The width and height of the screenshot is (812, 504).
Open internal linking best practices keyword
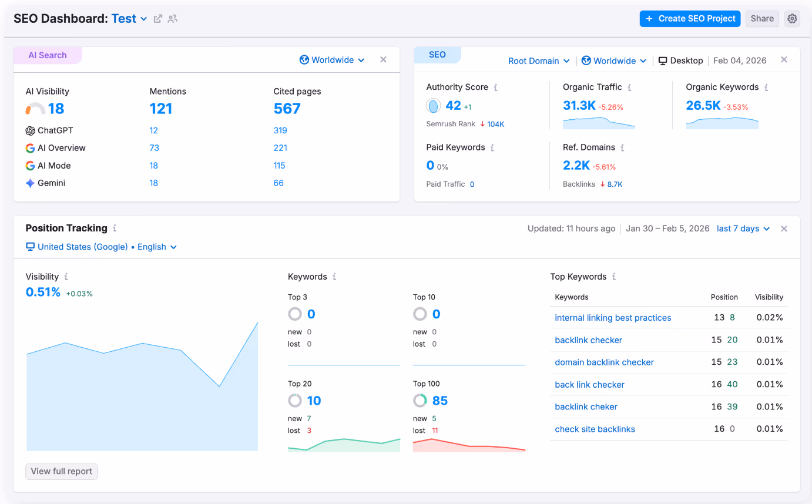[x=613, y=318]
